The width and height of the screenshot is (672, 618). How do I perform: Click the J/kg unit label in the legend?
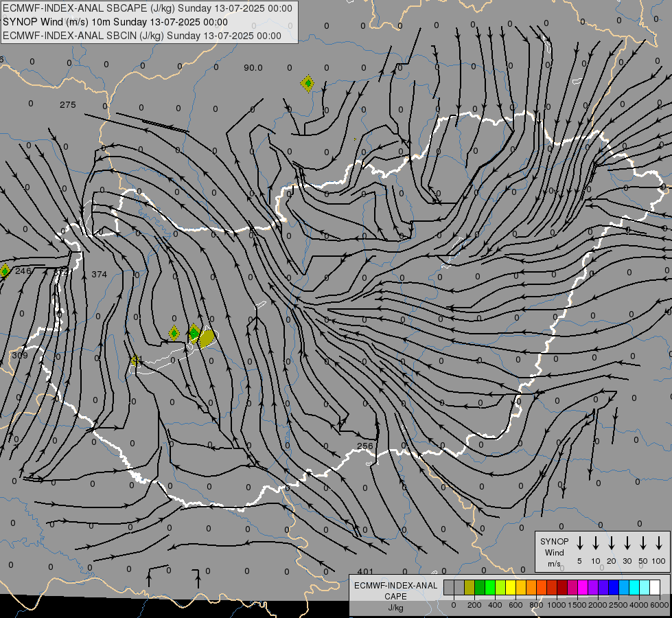click(395, 608)
